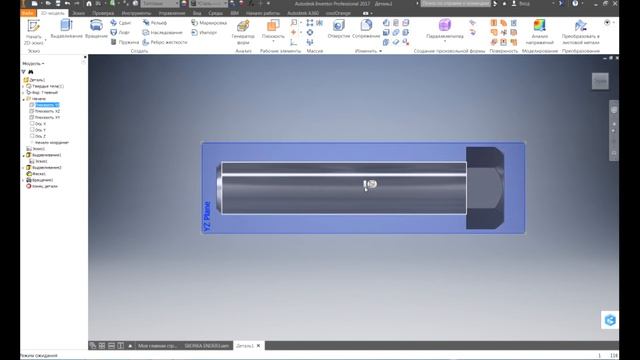Switch to Моя главная стр... document tab

coord(158,346)
